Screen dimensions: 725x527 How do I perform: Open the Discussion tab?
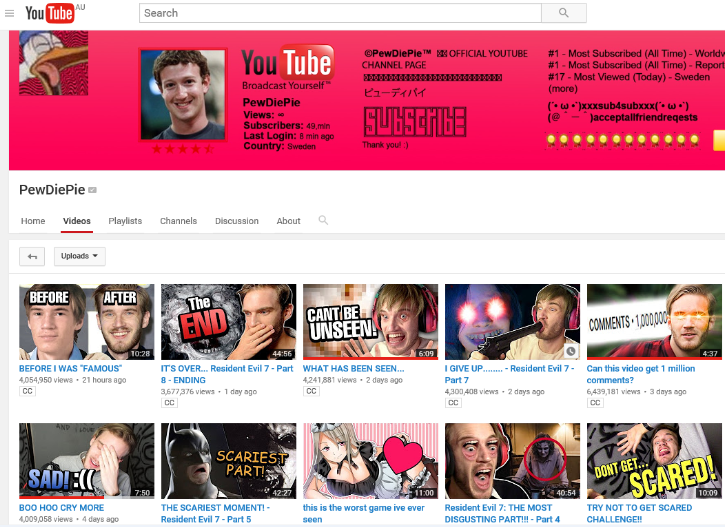click(237, 221)
